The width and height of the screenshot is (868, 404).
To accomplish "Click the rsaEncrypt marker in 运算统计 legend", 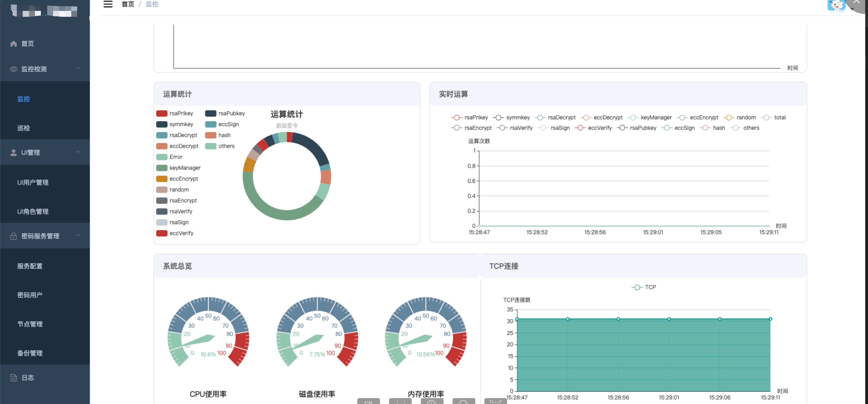I will point(162,201).
